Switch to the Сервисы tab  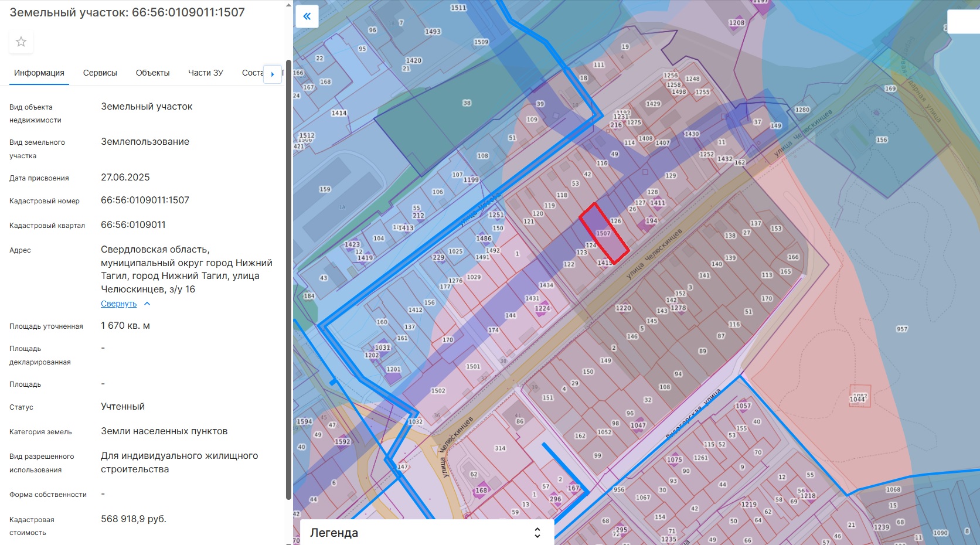100,73
